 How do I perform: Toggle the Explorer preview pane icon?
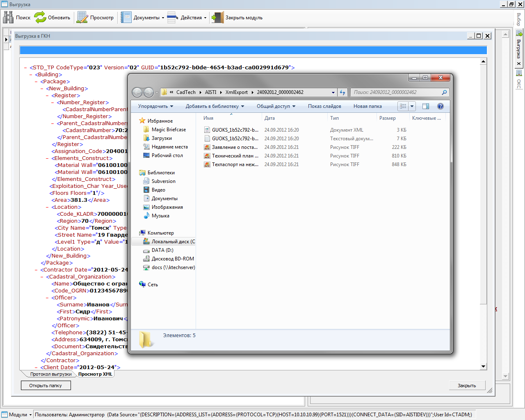point(426,106)
